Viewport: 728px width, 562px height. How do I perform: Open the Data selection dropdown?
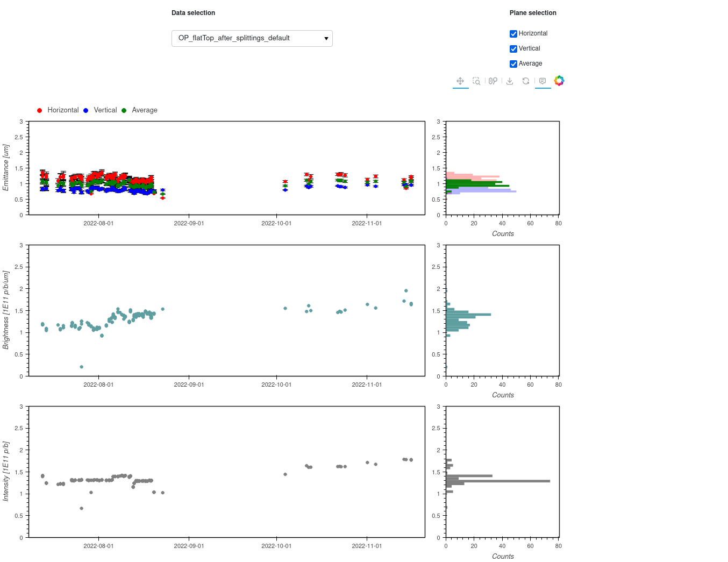point(252,38)
